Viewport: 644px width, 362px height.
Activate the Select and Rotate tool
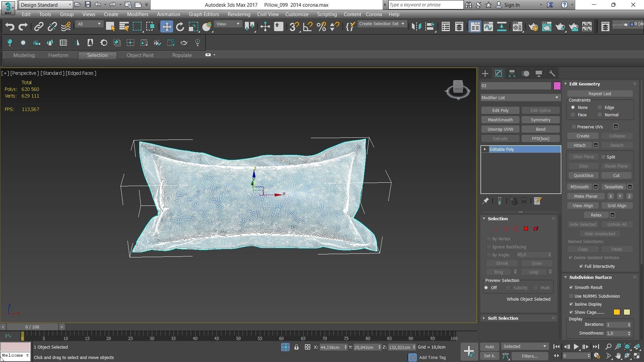point(180,27)
